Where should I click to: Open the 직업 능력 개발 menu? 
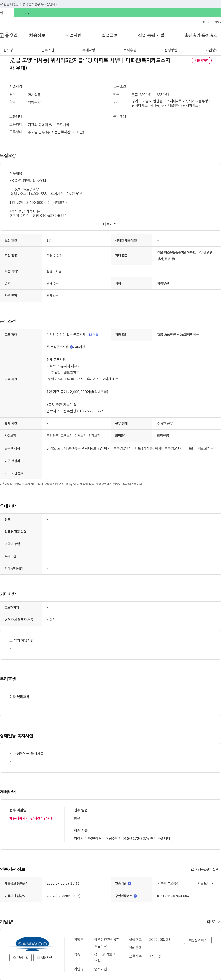151,35
